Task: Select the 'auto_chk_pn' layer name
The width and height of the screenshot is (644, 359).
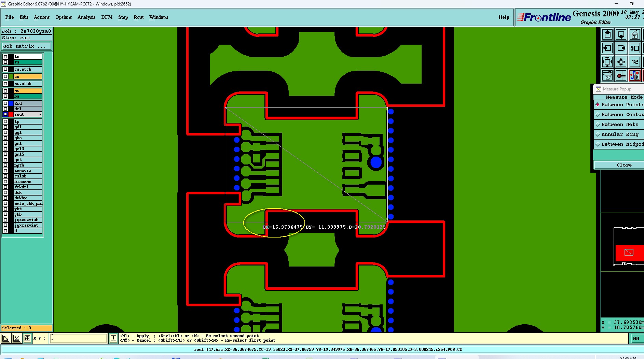Action: coord(28,203)
